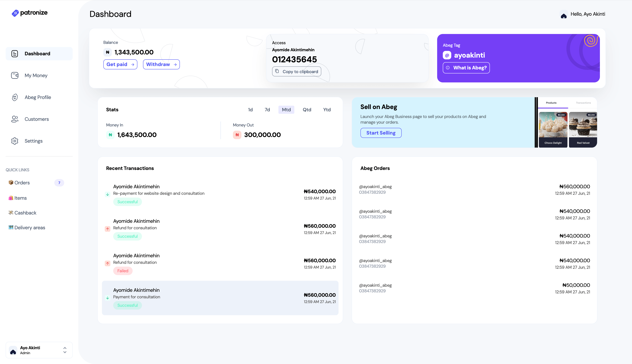Viewport: 632px width, 364px height.
Task: Click incoming arrow icon on Re-payment transaction
Action: (x=107, y=194)
